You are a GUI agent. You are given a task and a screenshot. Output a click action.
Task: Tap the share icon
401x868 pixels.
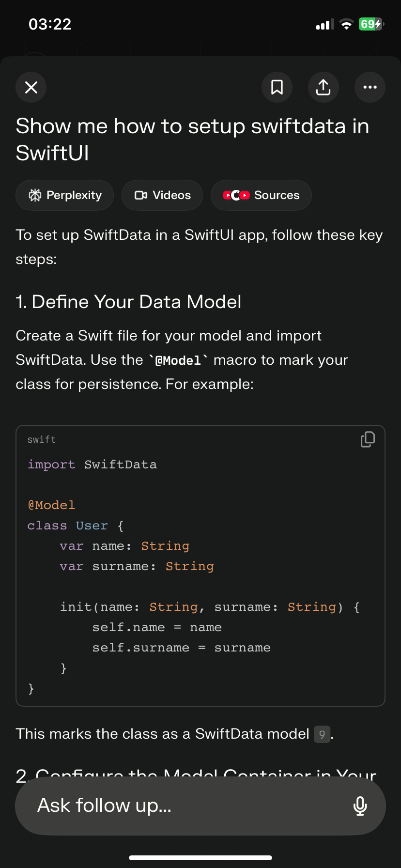click(324, 87)
